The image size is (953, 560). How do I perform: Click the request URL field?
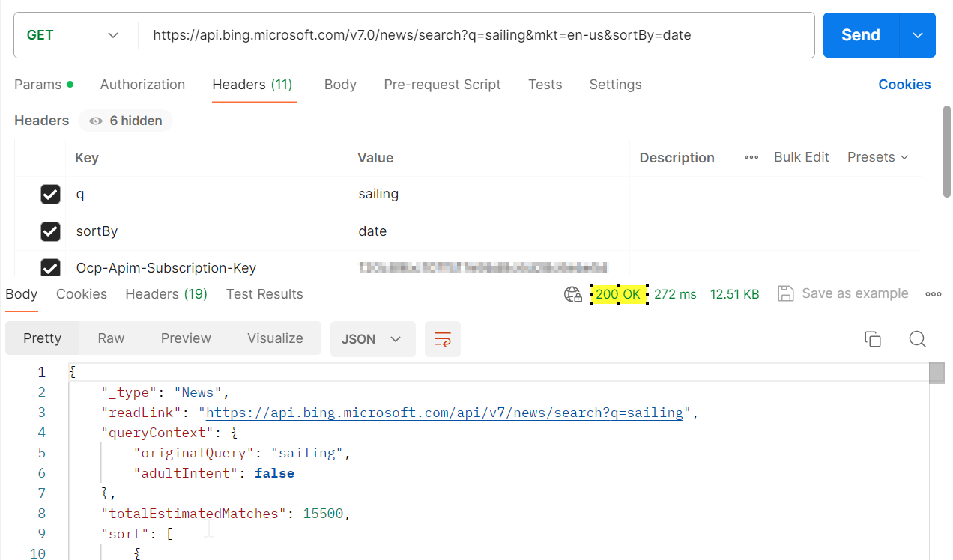tap(476, 35)
